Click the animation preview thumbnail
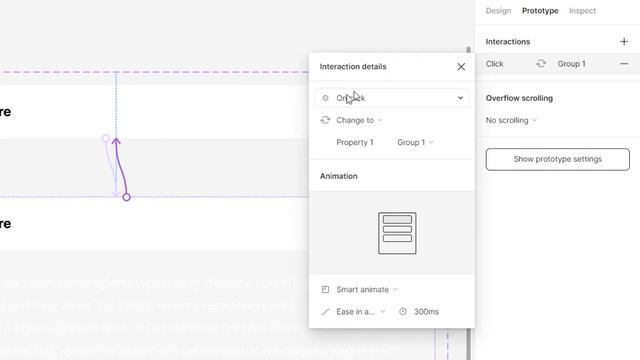640x360 pixels. point(397,233)
